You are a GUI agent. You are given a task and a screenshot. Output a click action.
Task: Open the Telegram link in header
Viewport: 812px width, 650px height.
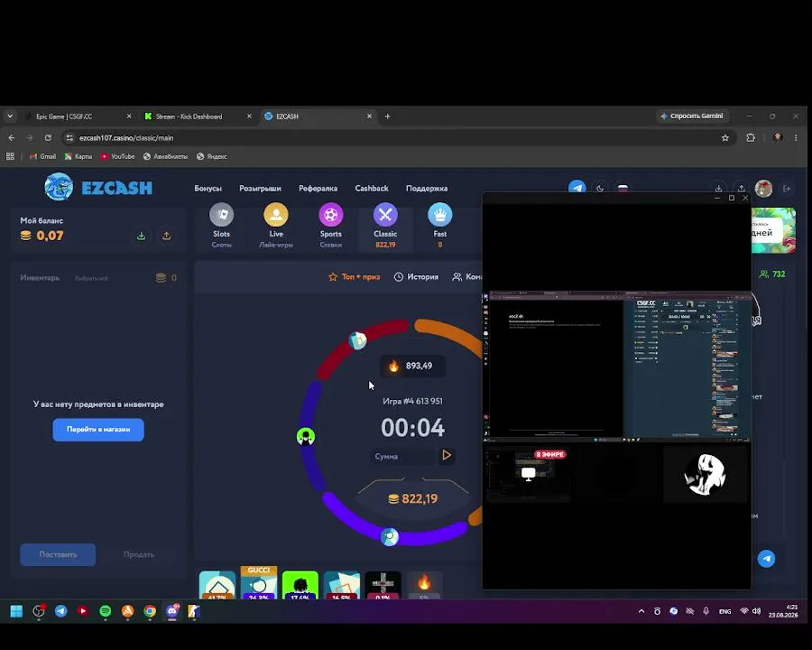[577, 187]
